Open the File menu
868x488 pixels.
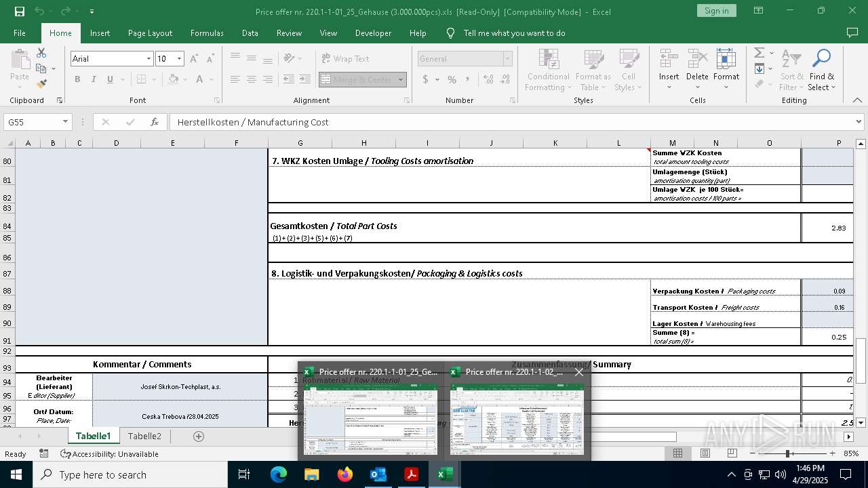point(20,33)
